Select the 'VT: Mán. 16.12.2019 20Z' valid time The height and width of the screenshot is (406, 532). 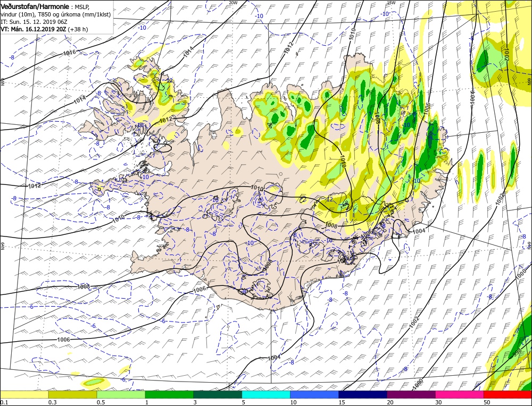click(34, 29)
